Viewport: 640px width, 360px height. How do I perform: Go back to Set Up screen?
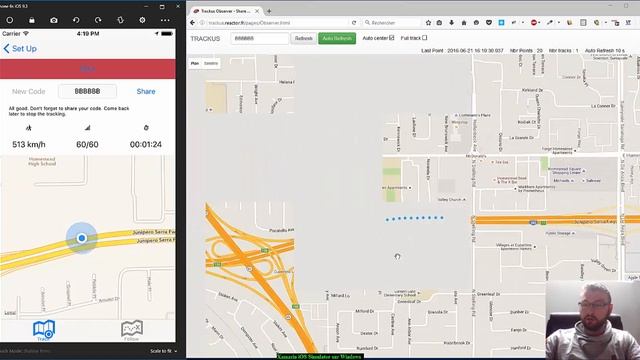[x=20, y=49]
